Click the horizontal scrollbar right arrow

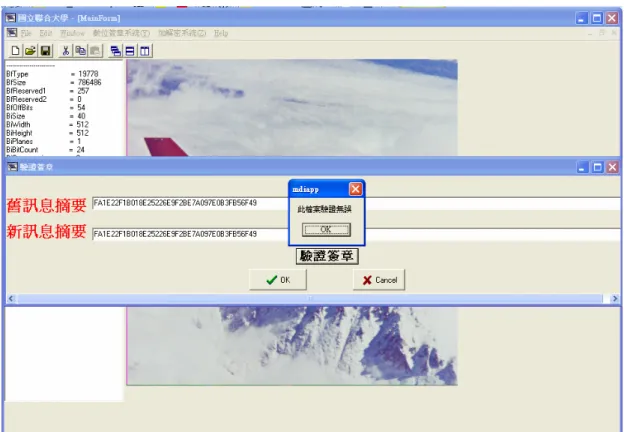point(615,298)
